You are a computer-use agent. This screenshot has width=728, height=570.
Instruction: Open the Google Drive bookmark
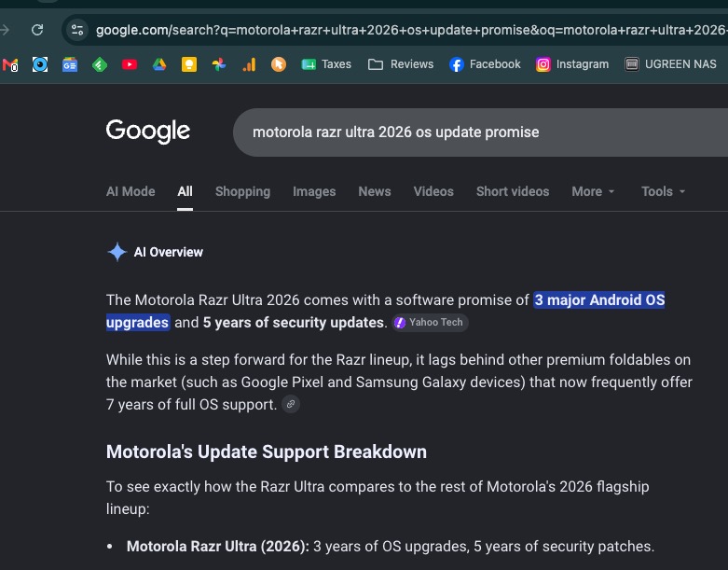coord(159,64)
